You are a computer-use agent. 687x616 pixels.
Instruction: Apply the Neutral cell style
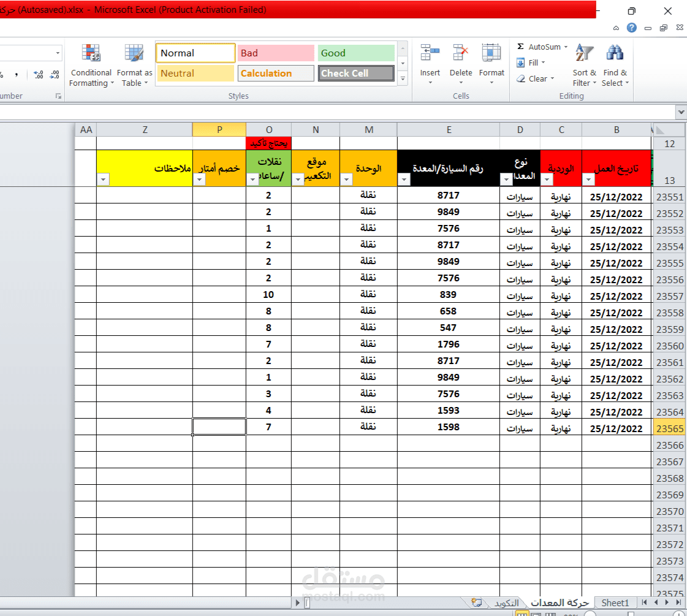coord(195,73)
